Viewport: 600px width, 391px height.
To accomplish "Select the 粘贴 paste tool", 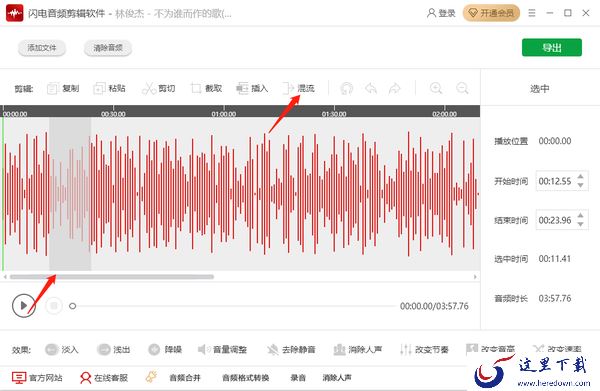I will (109, 88).
